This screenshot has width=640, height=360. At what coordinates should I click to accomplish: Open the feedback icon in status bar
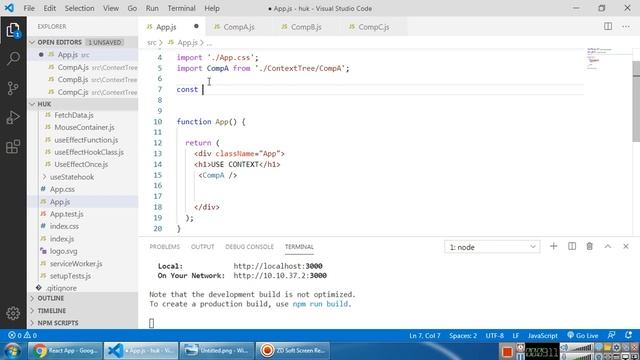tap(611, 335)
